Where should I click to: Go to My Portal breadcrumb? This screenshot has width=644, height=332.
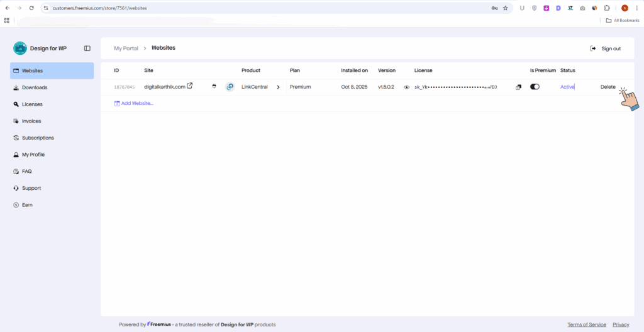click(x=126, y=48)
